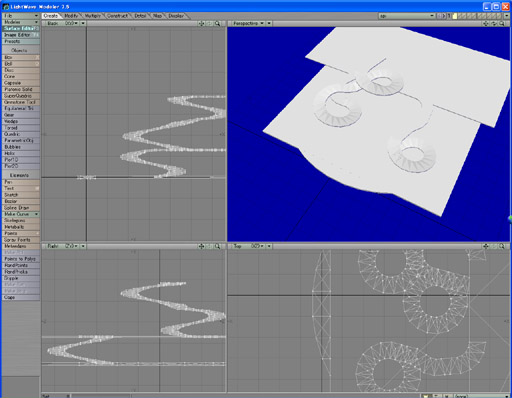
Task: Select the Metaballs tool
Action: tap(21, 227)
